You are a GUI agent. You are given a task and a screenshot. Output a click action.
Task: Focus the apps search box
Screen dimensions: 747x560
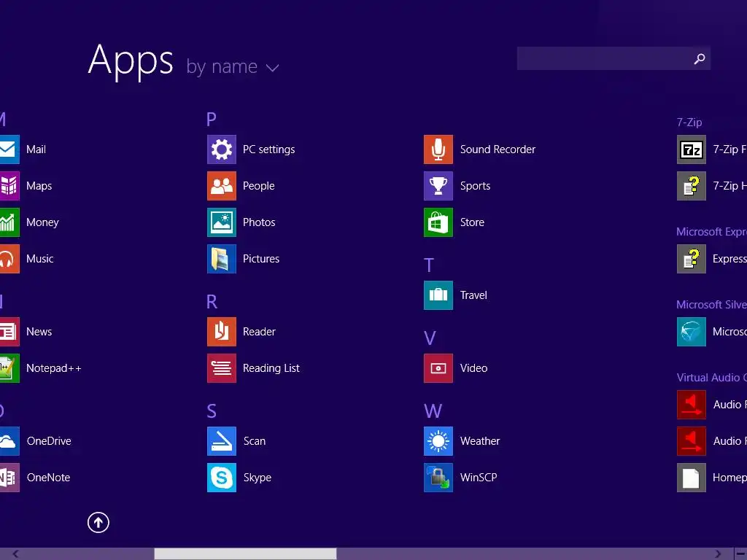point(614,58)
